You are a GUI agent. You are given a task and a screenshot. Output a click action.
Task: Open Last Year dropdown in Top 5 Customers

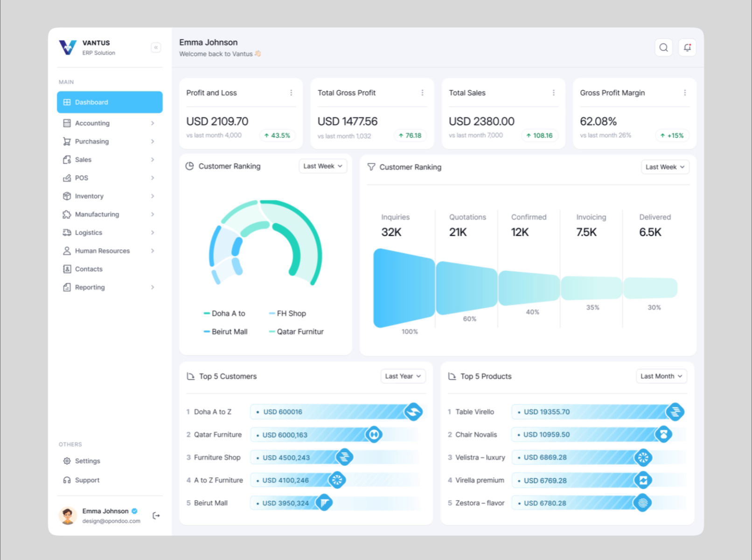tap(403, 376)
